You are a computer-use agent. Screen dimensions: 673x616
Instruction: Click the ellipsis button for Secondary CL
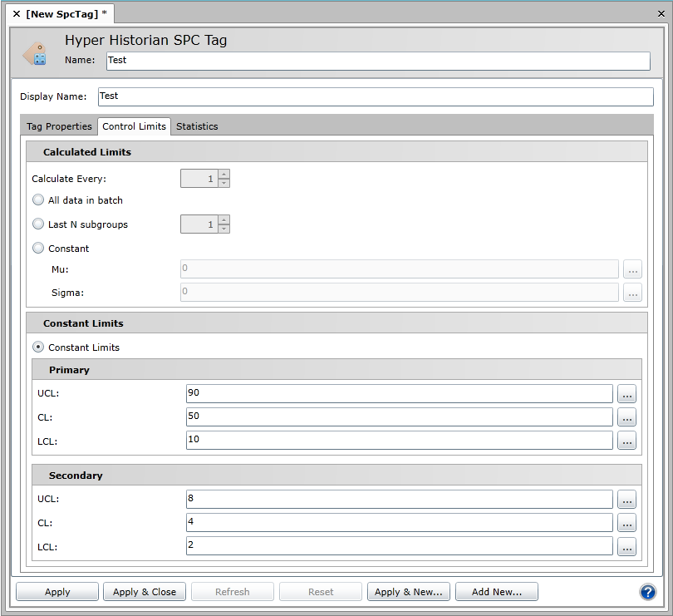coord(626,523)
